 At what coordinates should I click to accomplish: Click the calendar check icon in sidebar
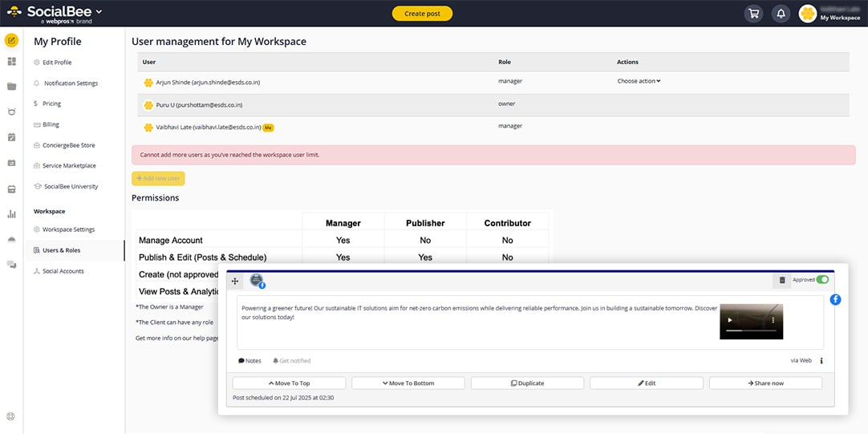click(11, 137)
